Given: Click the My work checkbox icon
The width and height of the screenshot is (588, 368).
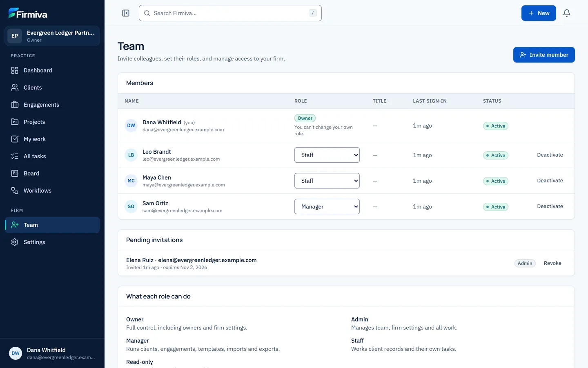Looking at the screenshot, I should tap(15, 139).
